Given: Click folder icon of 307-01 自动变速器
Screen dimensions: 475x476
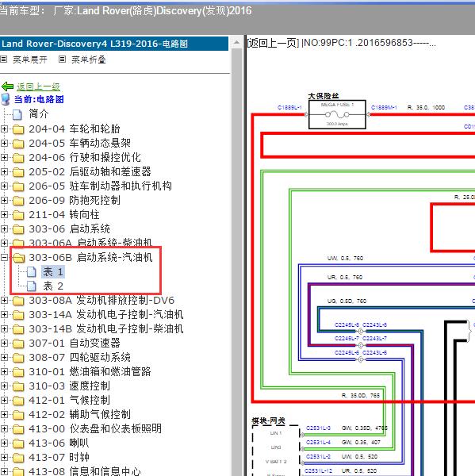Looking at the screenshot, I should (x=18, y=344).
